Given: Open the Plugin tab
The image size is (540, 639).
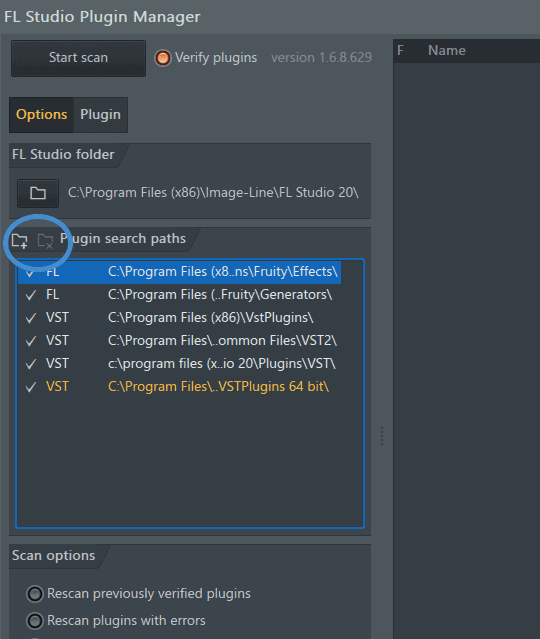Looking at the screenshot, I should (100, 115).
